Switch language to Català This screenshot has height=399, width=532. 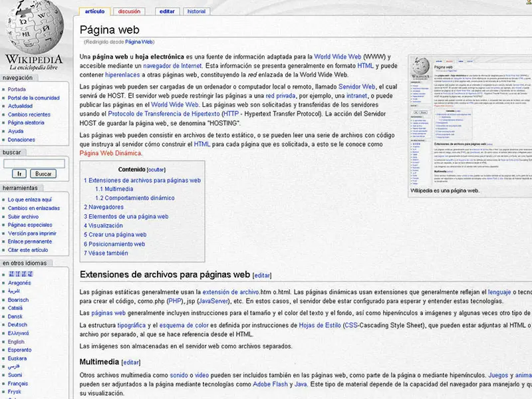click(x=15, y=308)
